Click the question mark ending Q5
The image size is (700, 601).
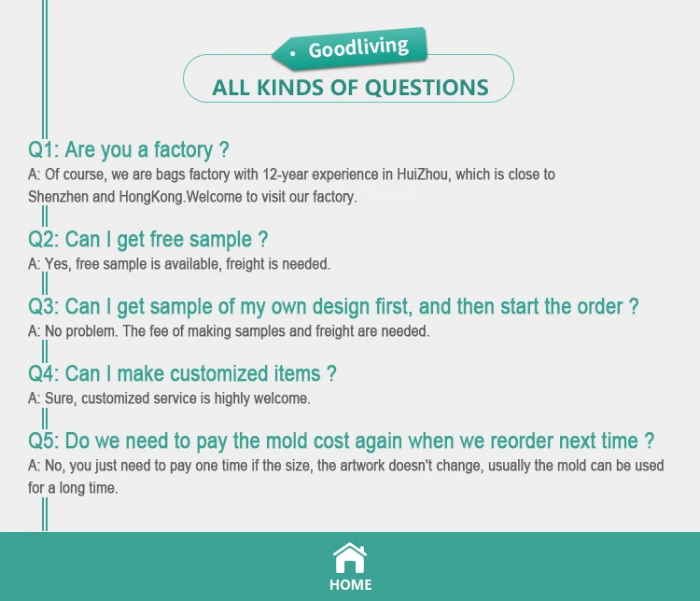[x=650, y=441]
